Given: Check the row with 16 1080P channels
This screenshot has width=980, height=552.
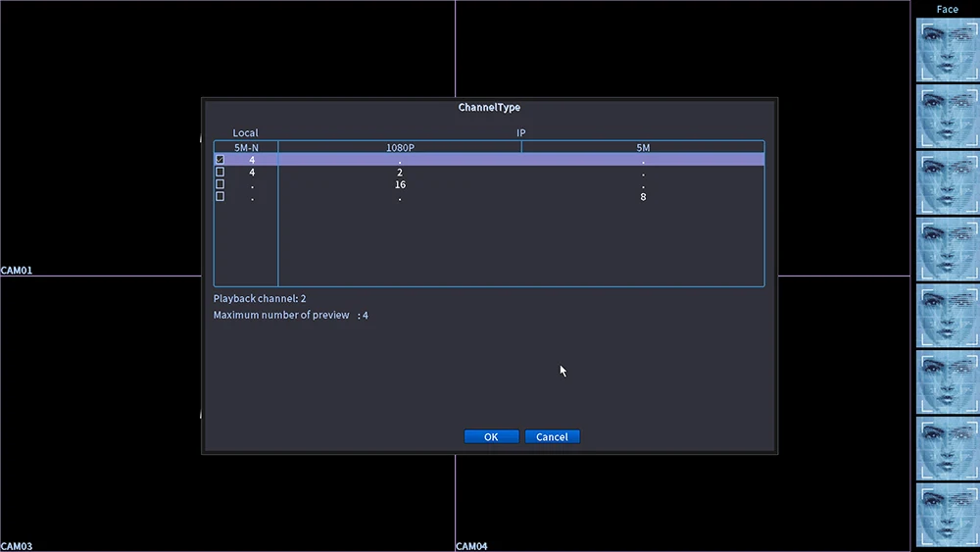Looking at the screenshot, I should tap(220, 184).
